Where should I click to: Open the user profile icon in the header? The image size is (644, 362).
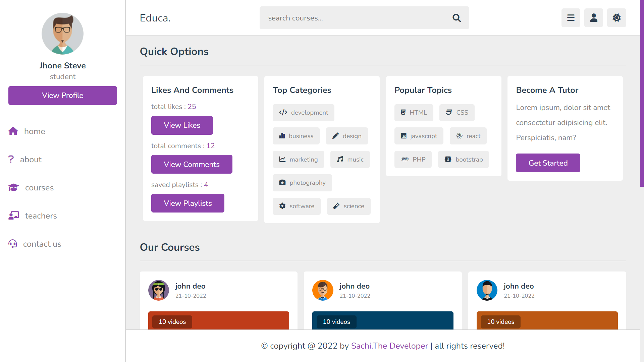pyautogui.click(x=593, y=18)
